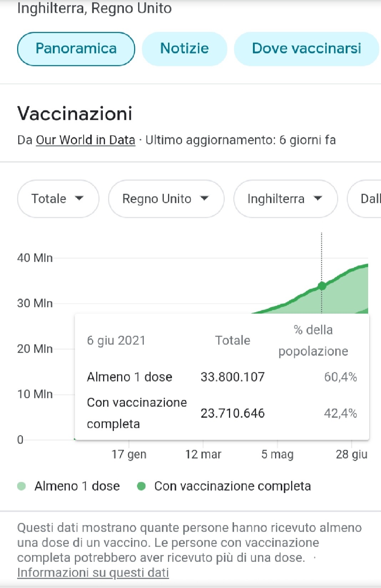This screenshot has width=381, height=588.
Task: Expand the Inghilterra region dropdown
Action: coord(285,199)
